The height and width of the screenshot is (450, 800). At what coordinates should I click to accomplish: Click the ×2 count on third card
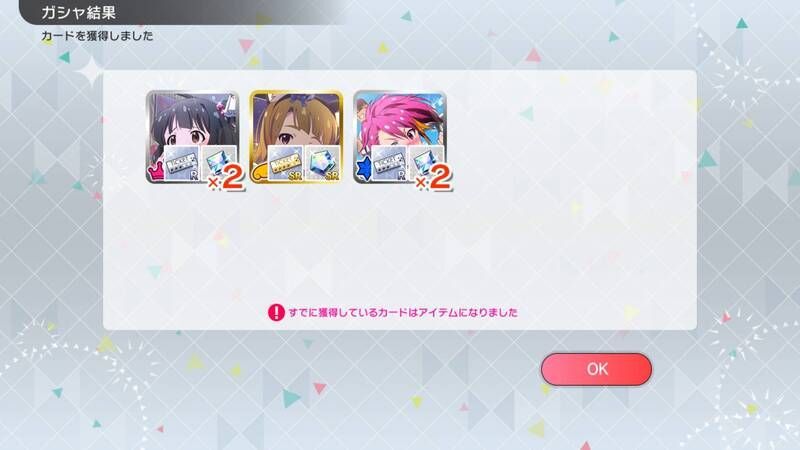(433, 179)
